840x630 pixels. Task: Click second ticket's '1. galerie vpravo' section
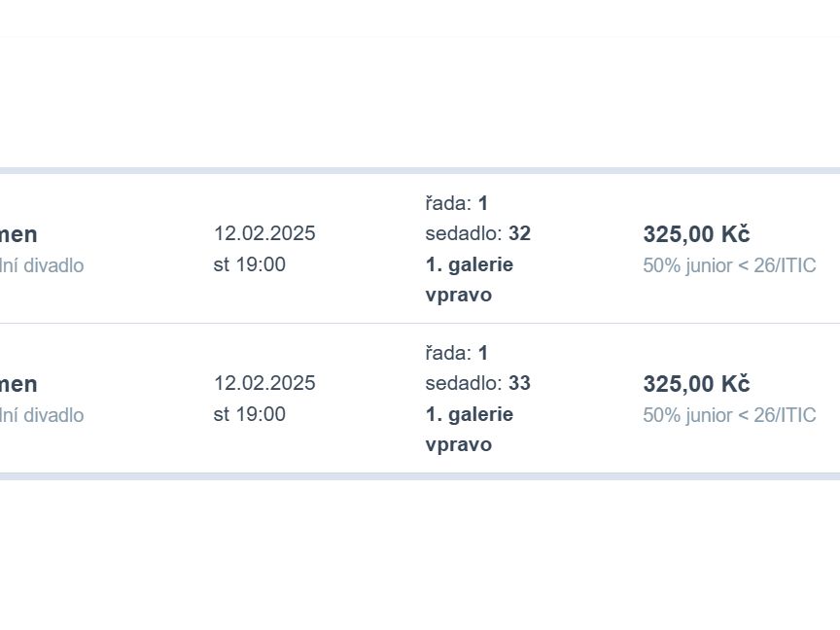pyautogui.click(x=470, y=429)
